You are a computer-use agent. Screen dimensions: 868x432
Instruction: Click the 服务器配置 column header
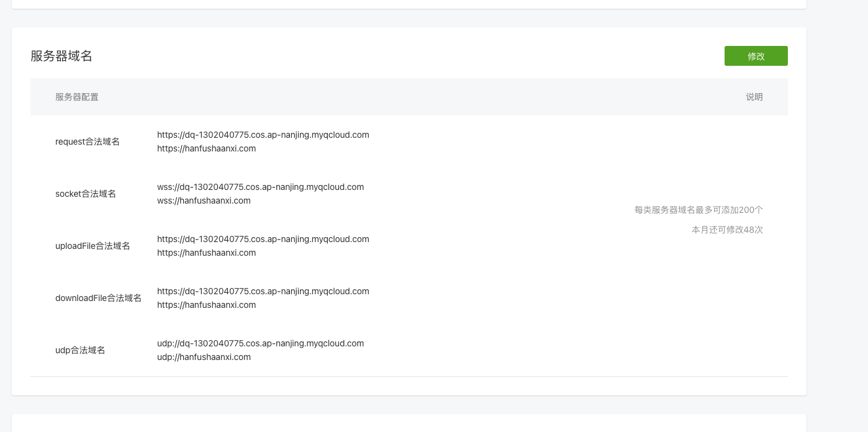coord(77,97)
